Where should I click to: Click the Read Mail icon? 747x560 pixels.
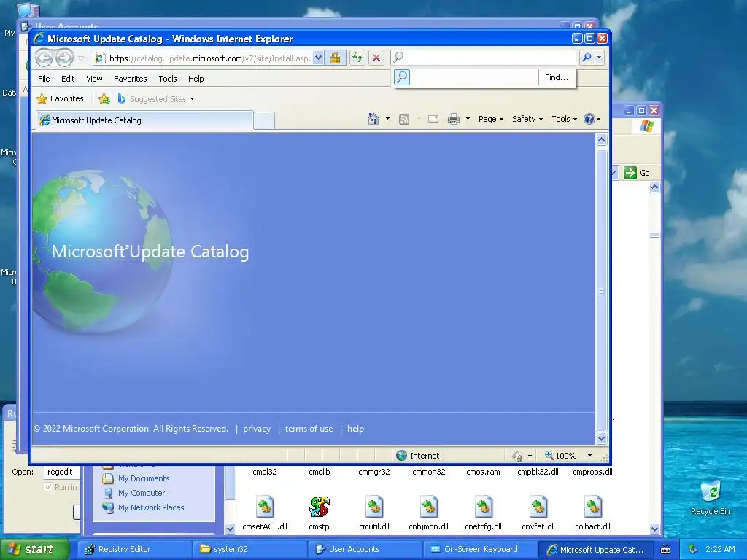click(x=433, y=119)
